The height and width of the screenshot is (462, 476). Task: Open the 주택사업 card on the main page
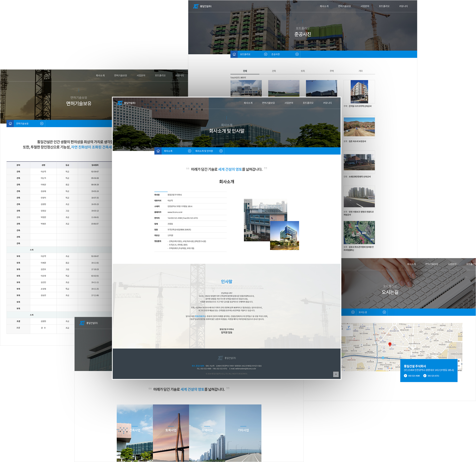(207, 433)
